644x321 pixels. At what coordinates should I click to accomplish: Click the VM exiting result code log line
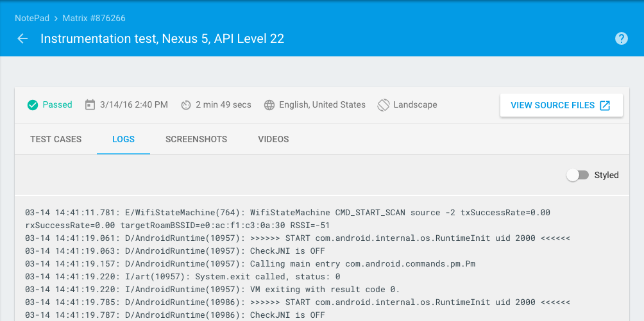point(212,290)
